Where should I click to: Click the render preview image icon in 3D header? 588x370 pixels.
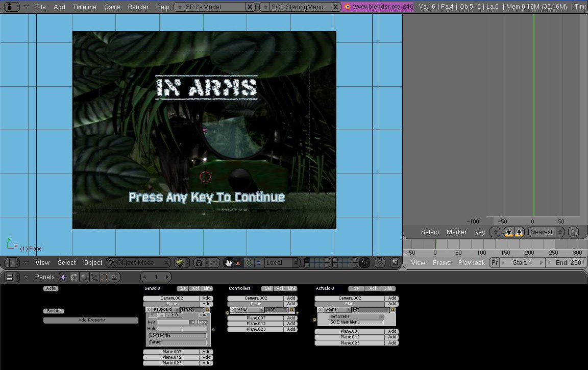coord(395,263)
